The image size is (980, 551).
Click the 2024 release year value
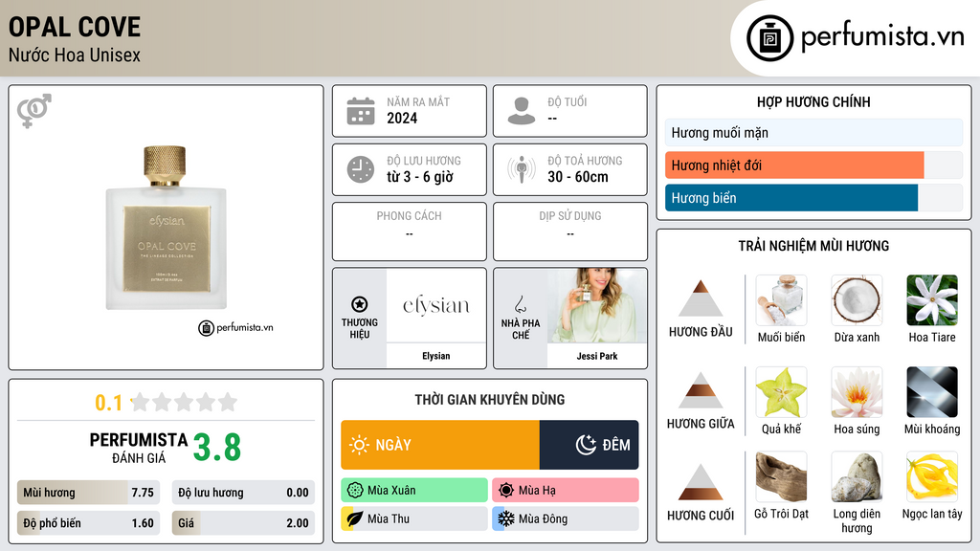(402, 118)
